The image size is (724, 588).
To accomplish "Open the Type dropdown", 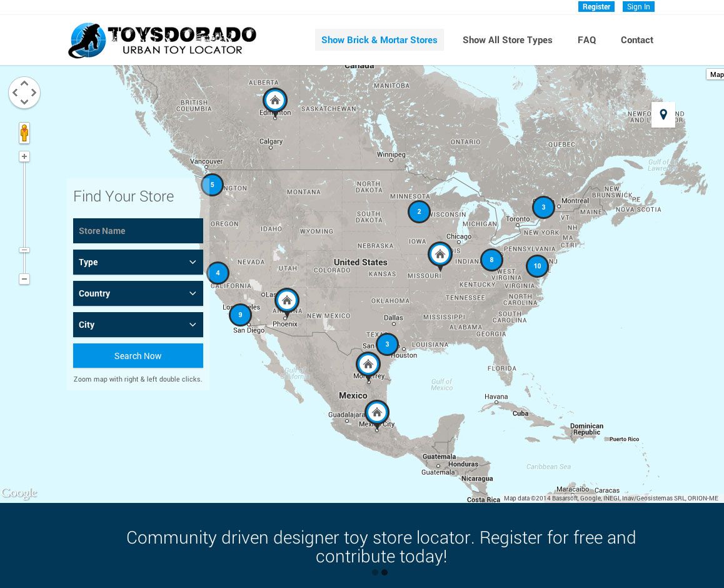I will tap(138, 262).
